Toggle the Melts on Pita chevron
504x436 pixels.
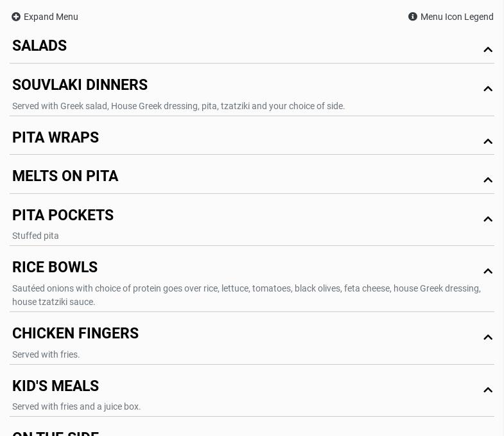488,180
